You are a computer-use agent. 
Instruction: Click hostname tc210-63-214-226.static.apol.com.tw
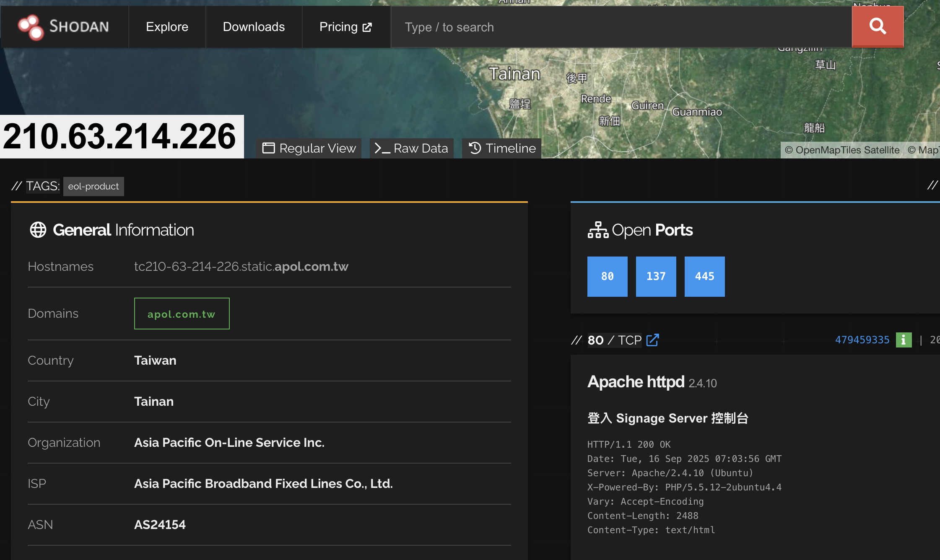pyautogui.click(x=241, y=267)
